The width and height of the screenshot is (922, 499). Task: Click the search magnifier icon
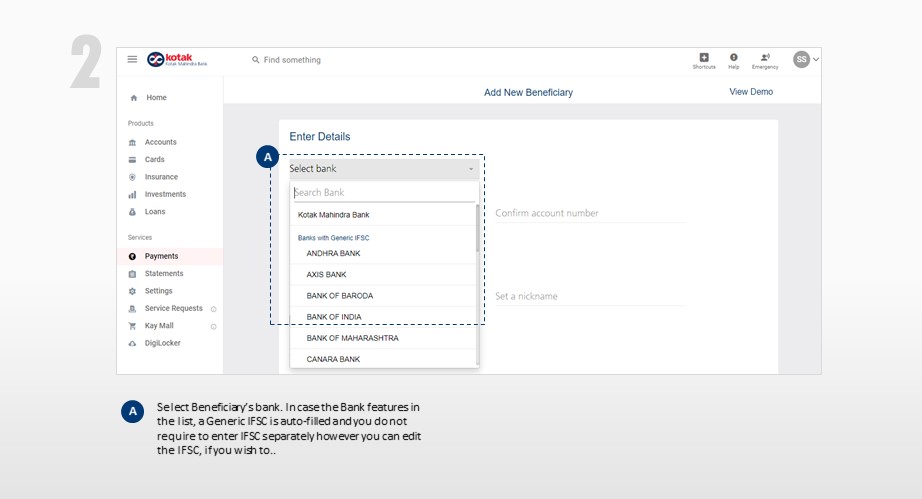(256, 60)
